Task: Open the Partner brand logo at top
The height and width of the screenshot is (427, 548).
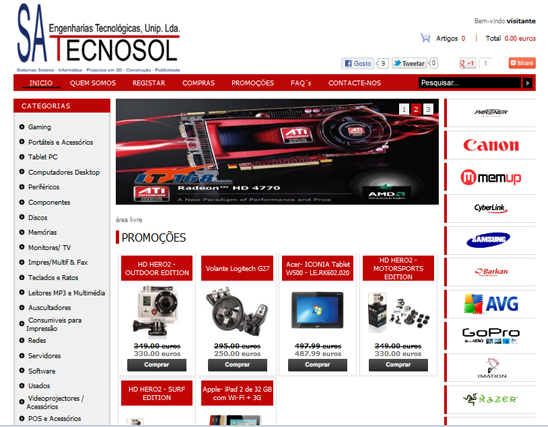Action: click(491, 113)
